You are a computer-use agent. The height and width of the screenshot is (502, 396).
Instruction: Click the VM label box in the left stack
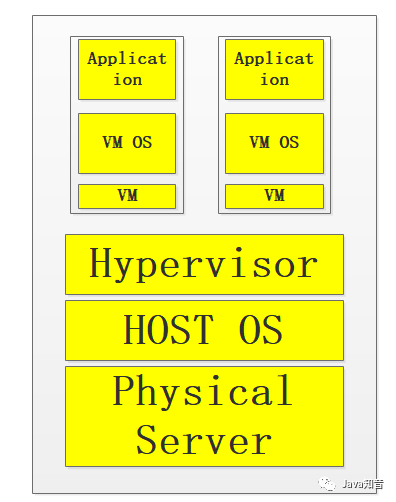[x=127, y=196]
